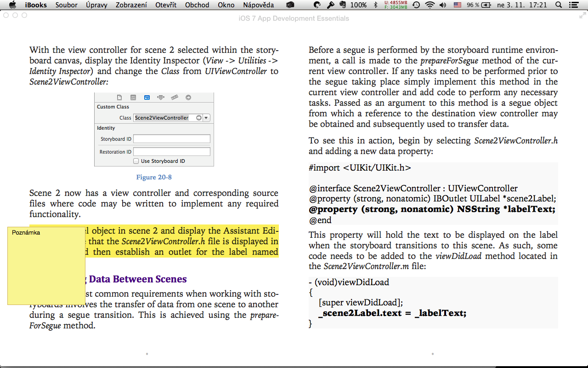Click the bold '@property (strong, nonatomic) NSString *labelText;' line
588x368 pixels.
[432, 209]
